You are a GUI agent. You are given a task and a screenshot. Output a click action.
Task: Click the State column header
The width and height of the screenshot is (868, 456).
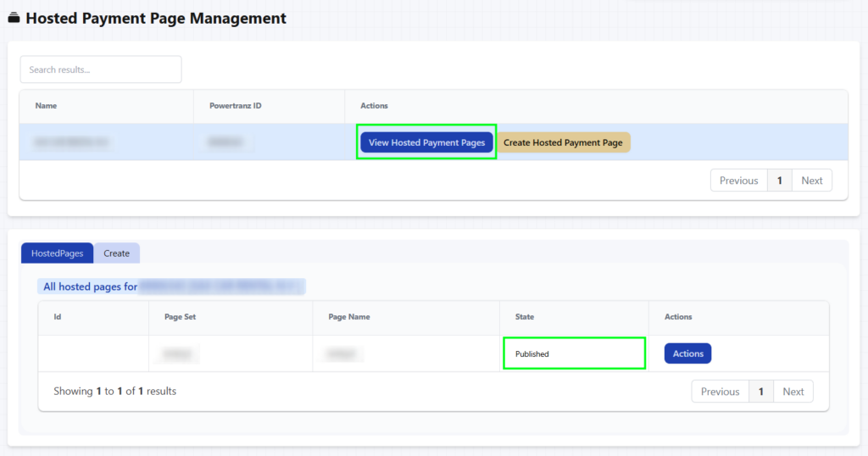[x=525, y=317]
